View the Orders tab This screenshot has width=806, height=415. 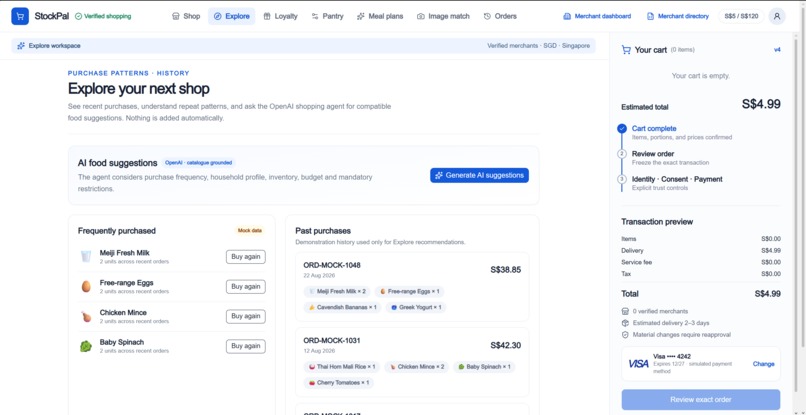click(500, 16)
